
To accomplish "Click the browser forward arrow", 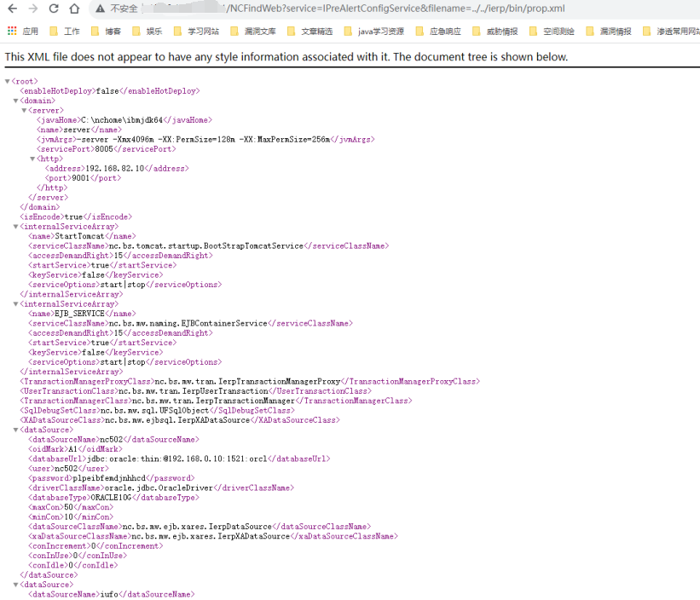I will (x=32, y=9).
